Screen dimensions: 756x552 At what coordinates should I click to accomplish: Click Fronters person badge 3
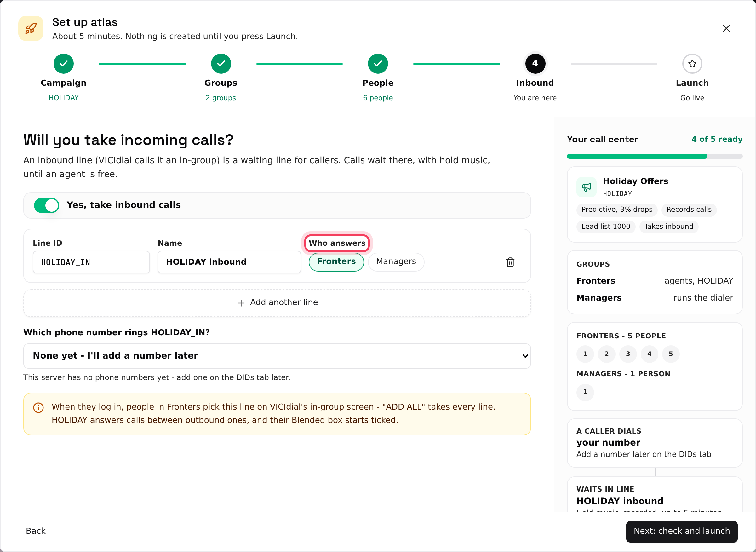pos(628,354)
